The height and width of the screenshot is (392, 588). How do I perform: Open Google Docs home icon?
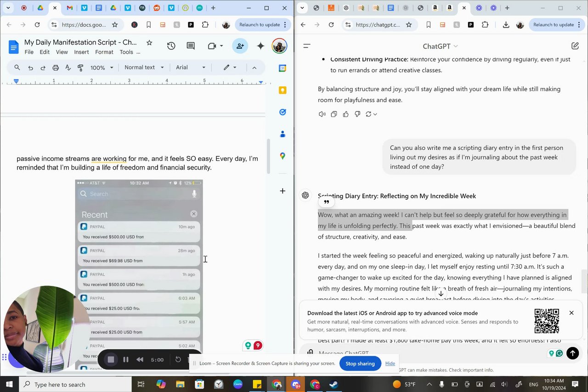tap(14, 47)
